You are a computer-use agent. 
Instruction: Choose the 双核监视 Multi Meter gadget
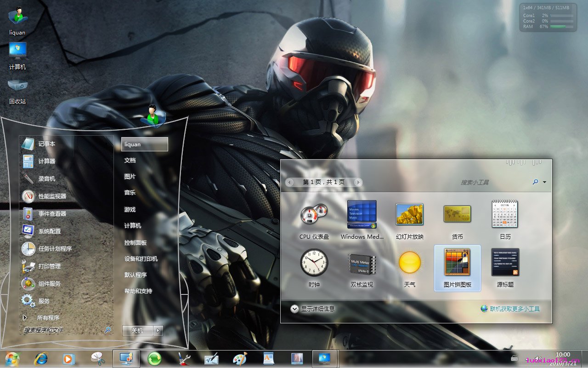click(x=362, y=269)
